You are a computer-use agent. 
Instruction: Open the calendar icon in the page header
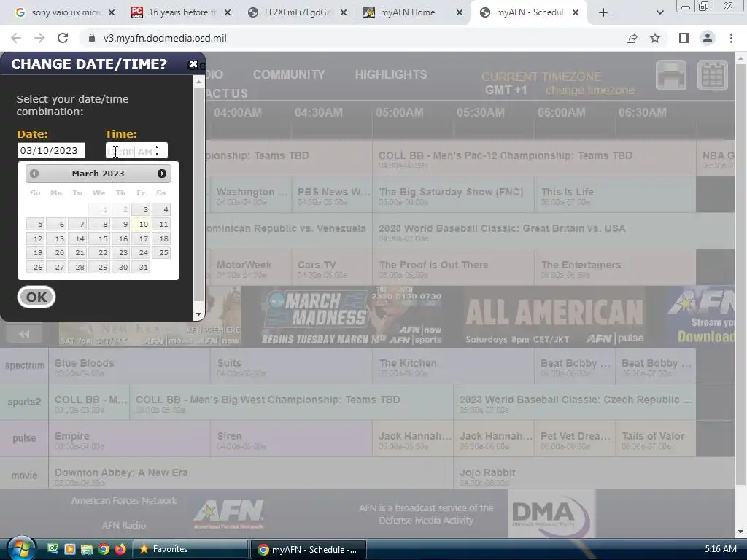pyautogui.click(x=712, y=75)
